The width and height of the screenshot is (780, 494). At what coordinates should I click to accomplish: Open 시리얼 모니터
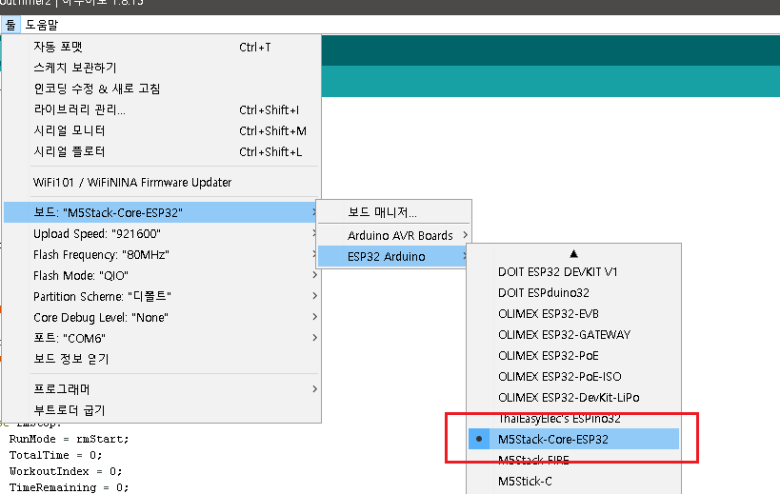tap(162, 130)
